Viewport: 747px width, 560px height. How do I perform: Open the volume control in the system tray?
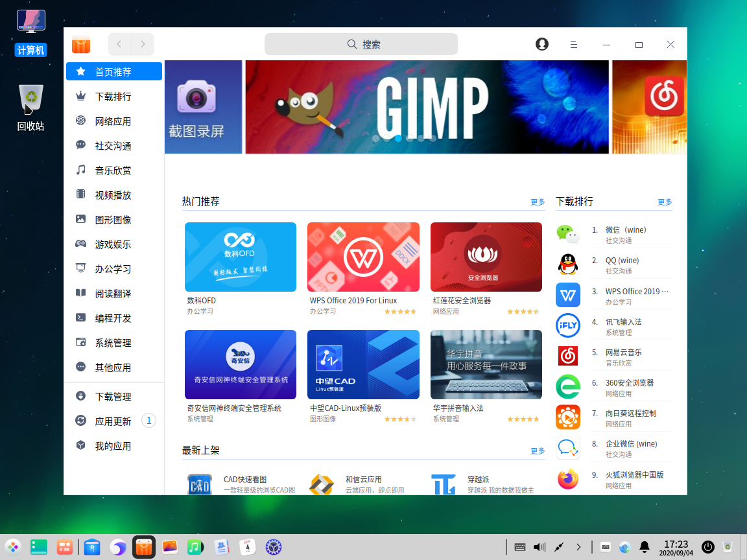tap(539, 547)
